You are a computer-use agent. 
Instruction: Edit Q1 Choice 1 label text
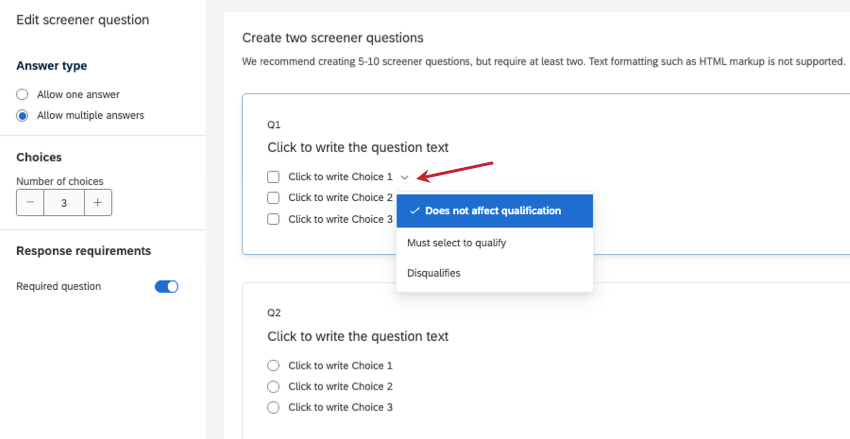[340, 177]
